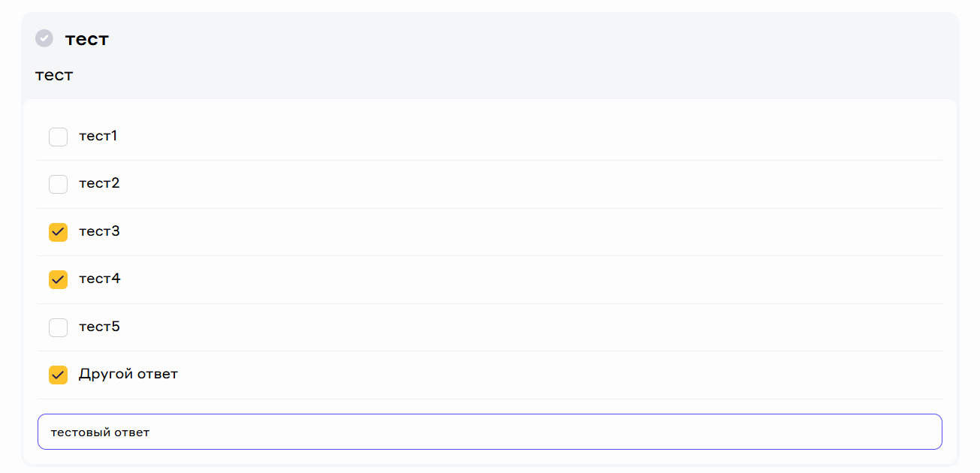Uncheck the Другой ответ checkbox
The image size is (980, 473).
pos(59,375)
